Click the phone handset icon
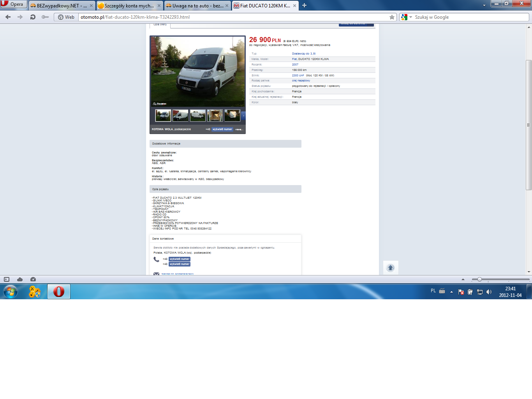 pos(156,260)
